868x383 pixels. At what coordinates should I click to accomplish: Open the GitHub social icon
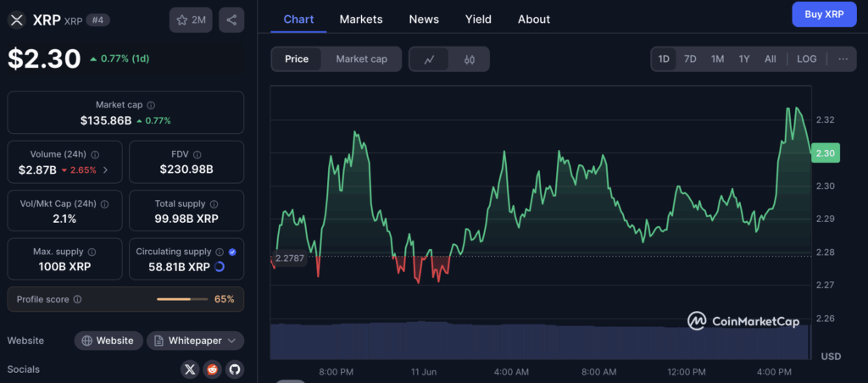235,369
